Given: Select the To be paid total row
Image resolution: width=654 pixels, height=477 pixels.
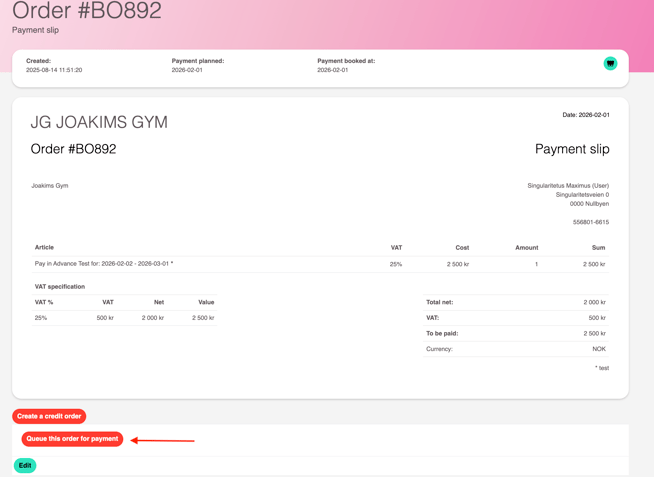Looking at the screenshot, I should tap(515, 333).
